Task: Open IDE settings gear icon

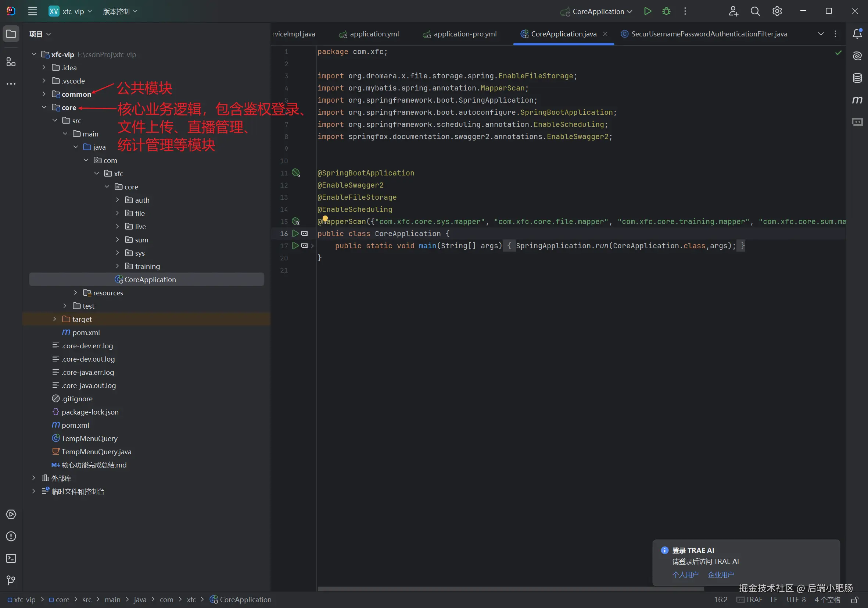Action: point(777,11)
